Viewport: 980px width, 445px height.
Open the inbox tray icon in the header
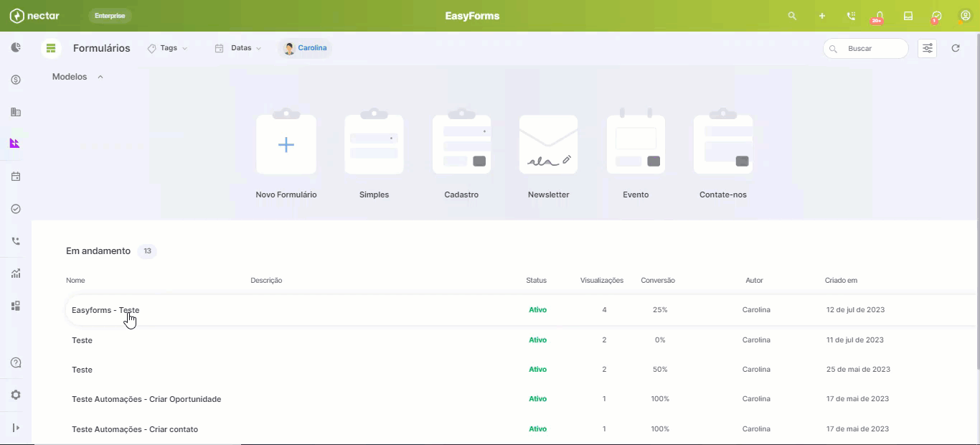coord(908,16)
